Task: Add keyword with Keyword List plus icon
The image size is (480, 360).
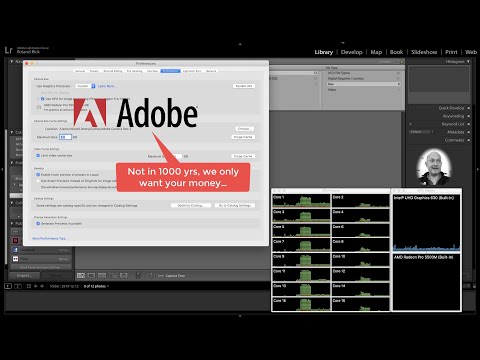Action: point(411,124)
